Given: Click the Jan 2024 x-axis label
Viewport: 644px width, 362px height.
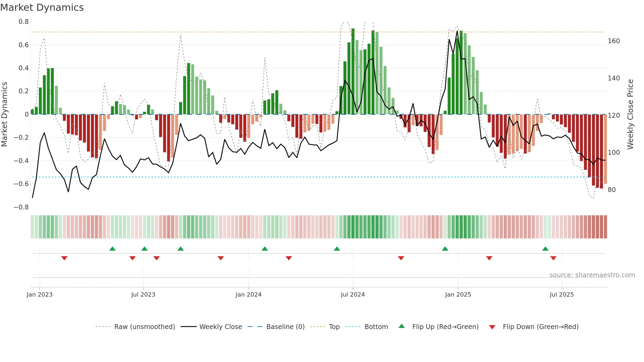Looking at the screenshot, I should pos(249,294).
